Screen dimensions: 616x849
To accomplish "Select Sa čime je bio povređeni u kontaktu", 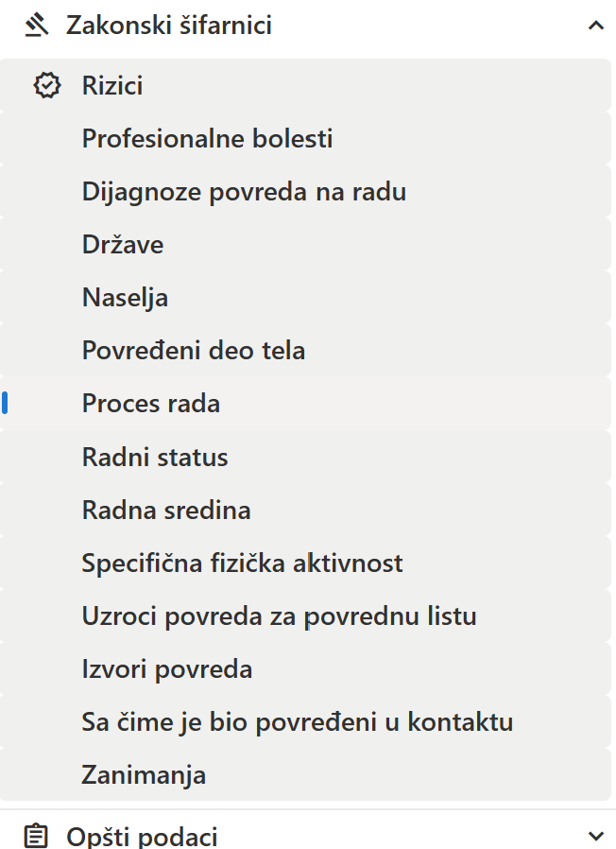I will pos(306,722).
